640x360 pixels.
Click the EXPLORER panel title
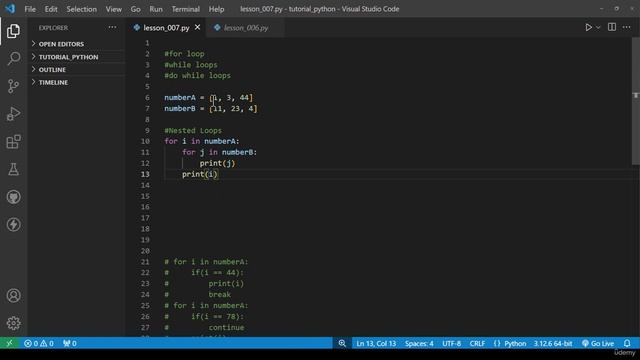coord(53,28)
